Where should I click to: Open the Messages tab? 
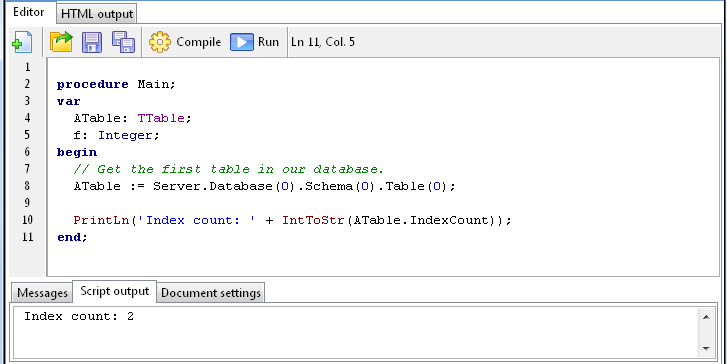[42, 293]
